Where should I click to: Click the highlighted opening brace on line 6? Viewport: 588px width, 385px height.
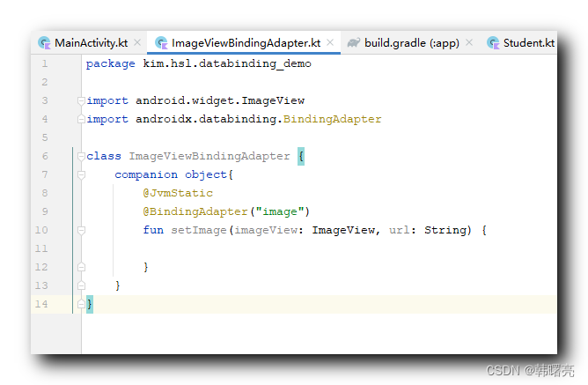[301, 156]
